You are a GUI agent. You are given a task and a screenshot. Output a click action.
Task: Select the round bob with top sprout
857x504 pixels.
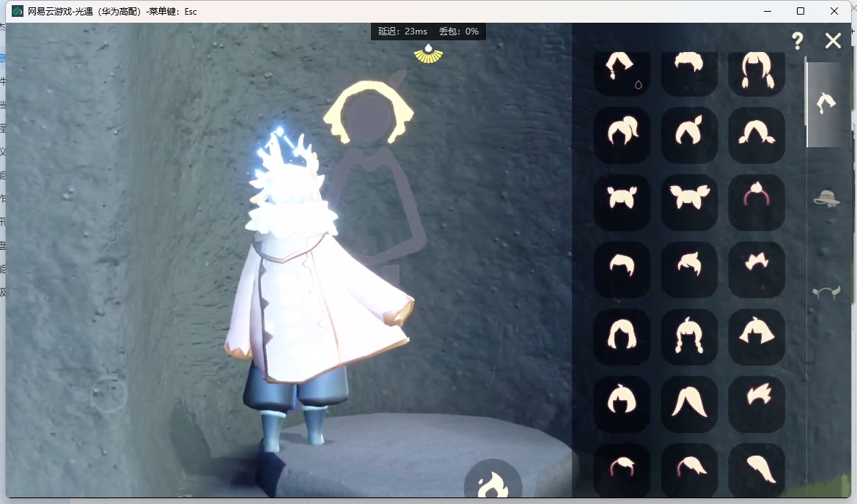tap(622, 404)
